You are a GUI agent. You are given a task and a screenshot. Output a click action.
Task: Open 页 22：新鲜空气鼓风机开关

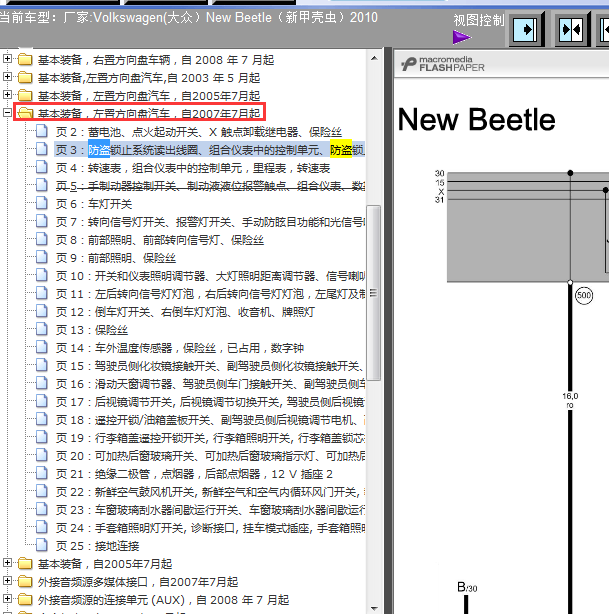pos(210,492)
